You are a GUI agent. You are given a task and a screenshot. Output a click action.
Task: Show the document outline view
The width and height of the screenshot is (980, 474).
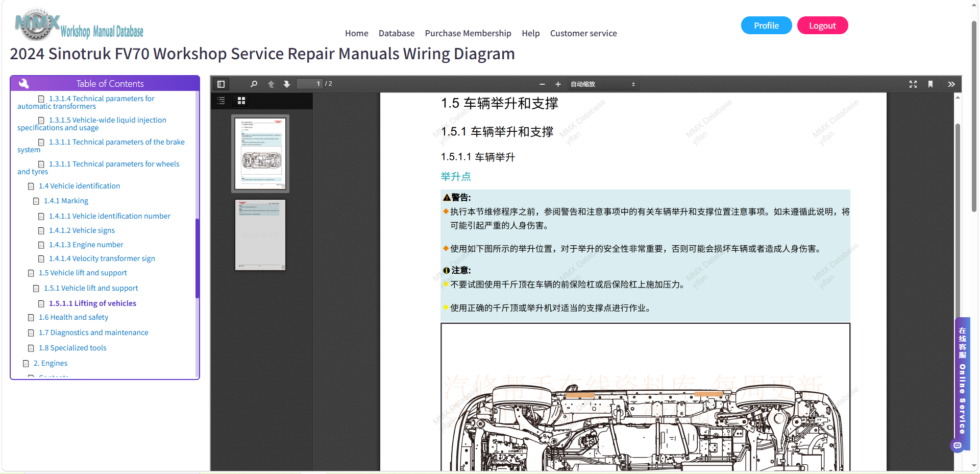tap(221, 101)
